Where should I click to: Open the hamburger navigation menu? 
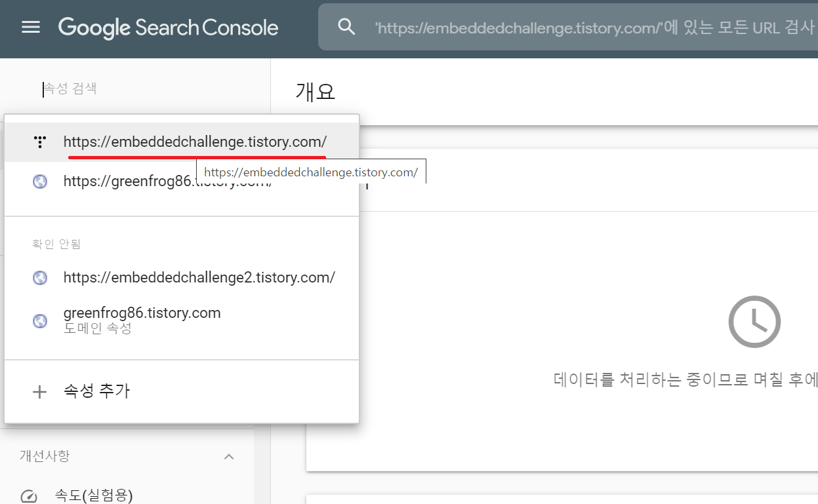coord(31,27)
